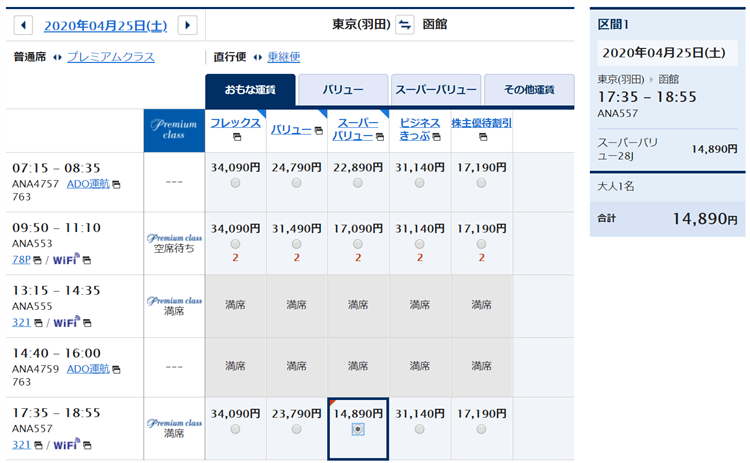Go to previous date arrow button

tap(24, 25)
